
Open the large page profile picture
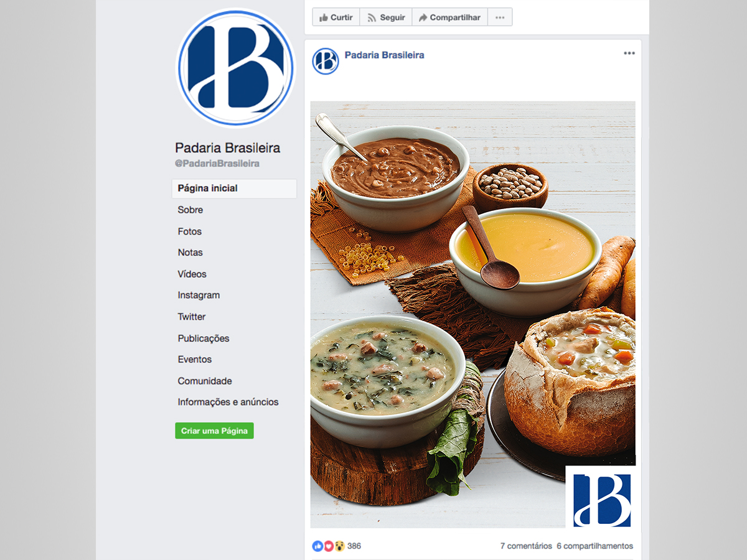tap(235, 67)
